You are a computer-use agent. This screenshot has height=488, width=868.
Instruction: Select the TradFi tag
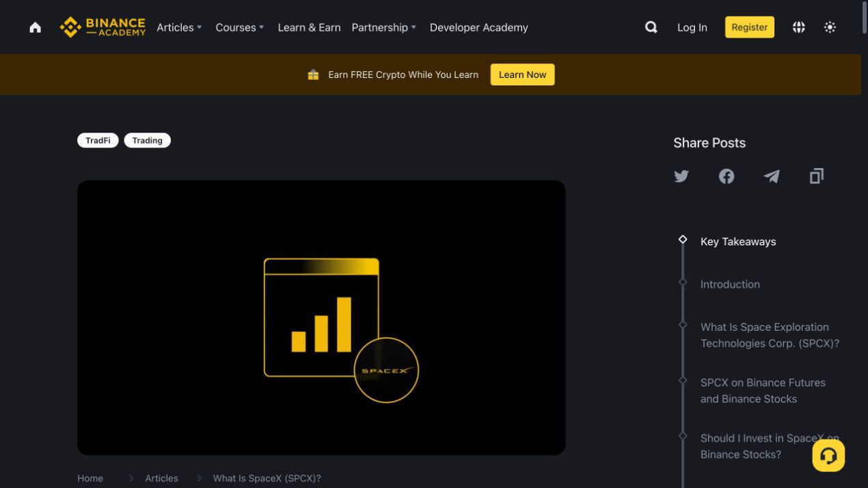coord(98,140)
